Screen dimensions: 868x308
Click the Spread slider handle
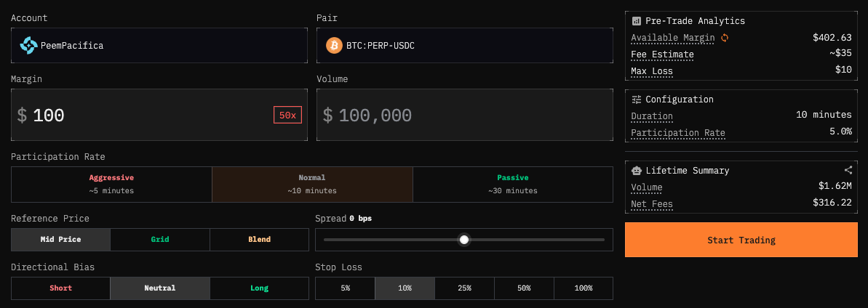click(464, 240)
